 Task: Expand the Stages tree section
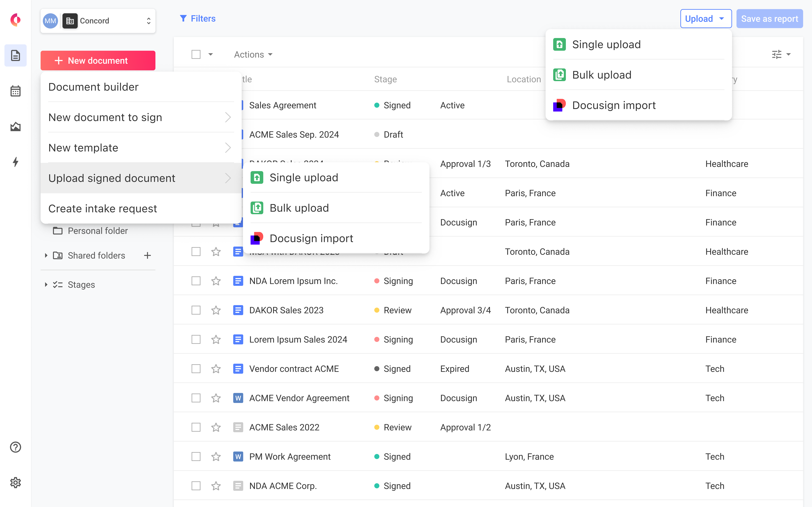pos(46,285)
